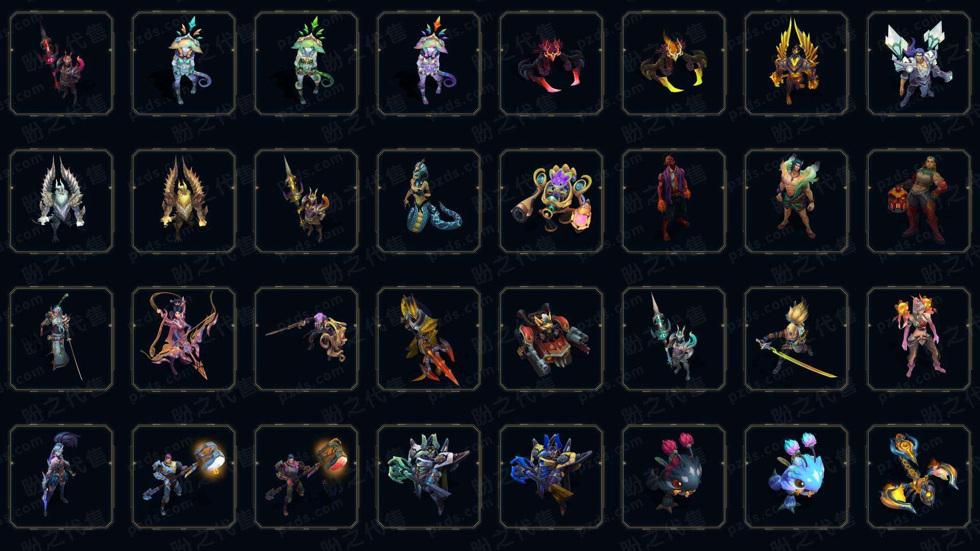Choose the muscular brawler holding red gauntlet
Screen dimensions: 980x551
(x=919, y=201)
